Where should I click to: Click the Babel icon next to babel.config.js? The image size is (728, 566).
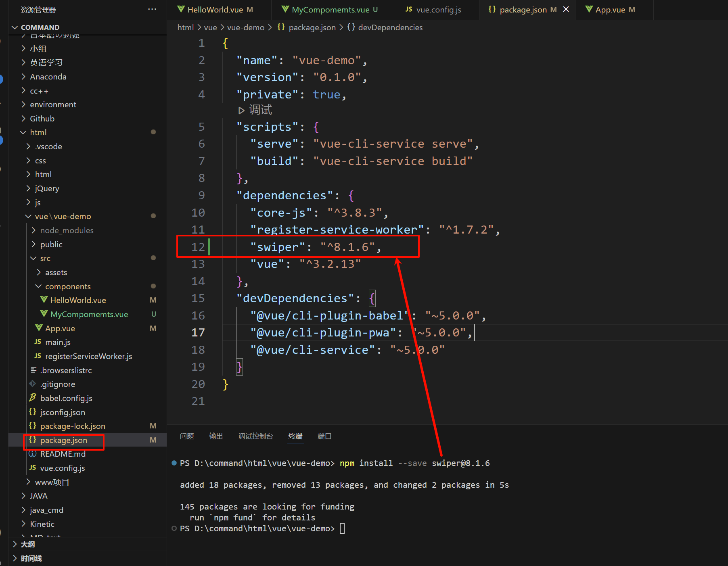click(33, 398)
